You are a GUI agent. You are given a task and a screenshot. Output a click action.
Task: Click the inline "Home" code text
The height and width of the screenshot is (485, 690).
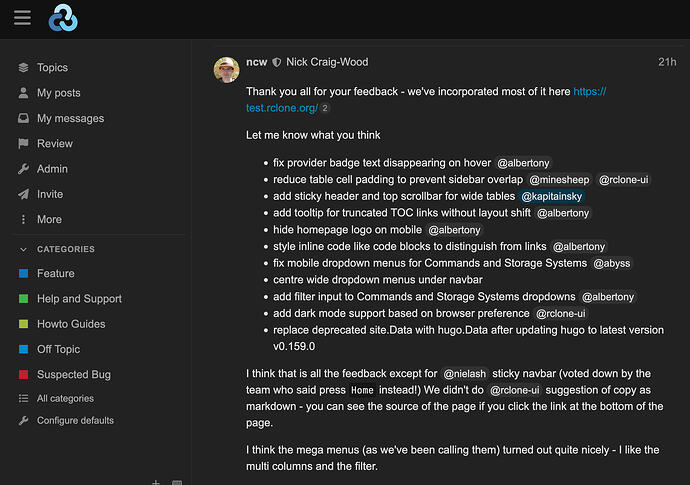pos(362,390)
